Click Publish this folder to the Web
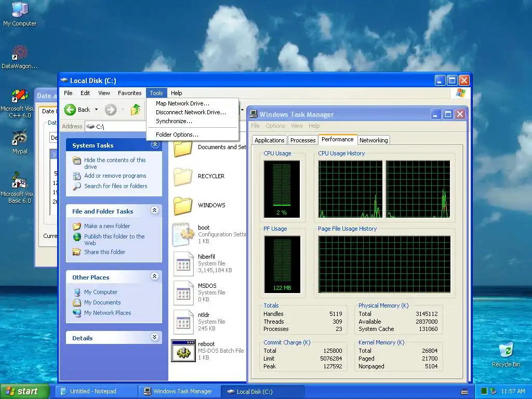 click(114, 240)
